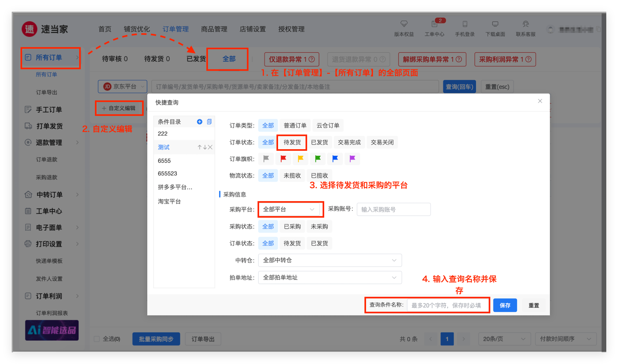The image size is (618, 364).
Task: Open the 全部拍单地址 dropdown
Action: (330, 278)
